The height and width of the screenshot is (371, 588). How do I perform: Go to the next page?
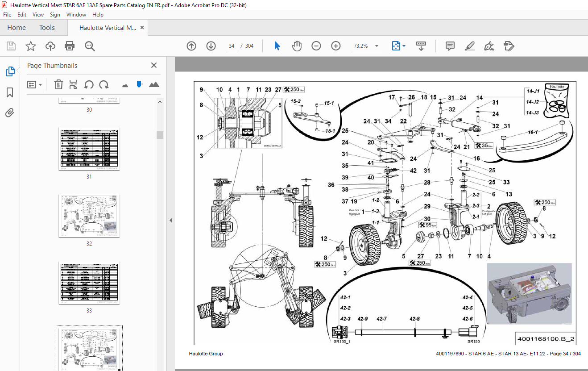tap(211, 46)
